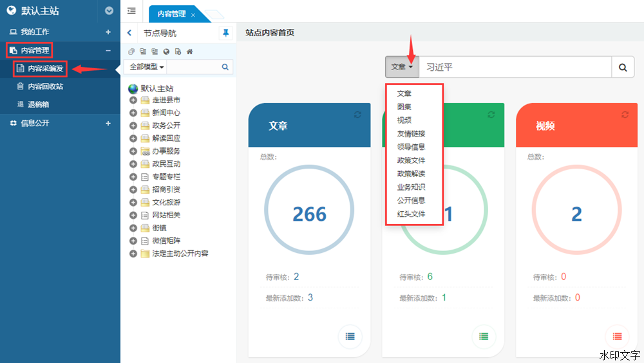Refresh the 文章 card
Screen dimensions: 644x363
(357, 115)
